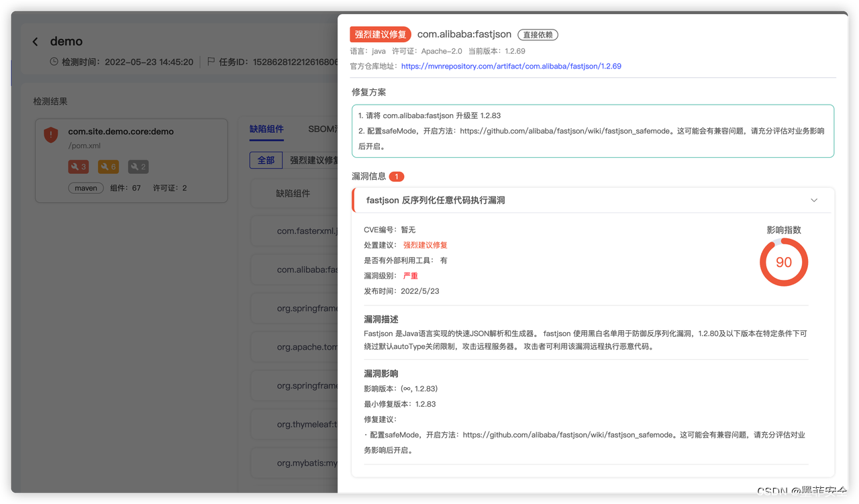This screenshot has width=859, height=504.
Task: Click the 最小修复版本: 1.2.83 text
Action: pyautogui.click(x=400, y=404)
